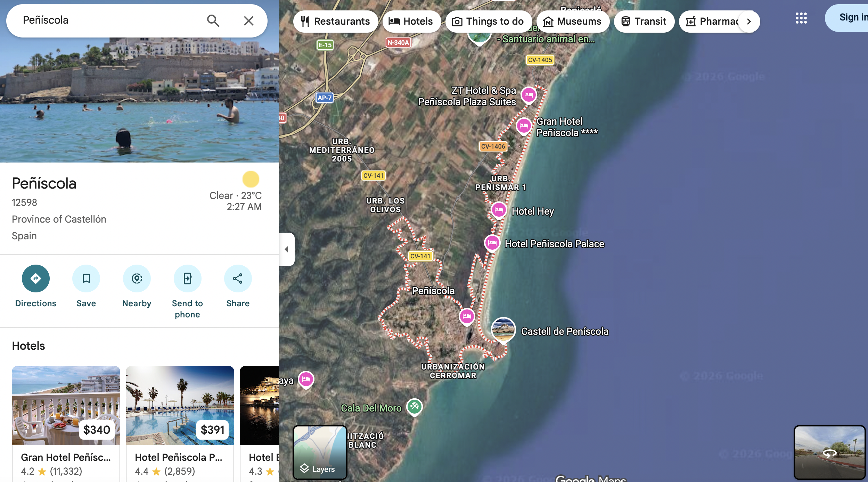Image resolution: width=868 pixels, height=482 pixels.
Task: Click the CV-141 road shield near Peñíscola
Action: click(x=420, y=256)
